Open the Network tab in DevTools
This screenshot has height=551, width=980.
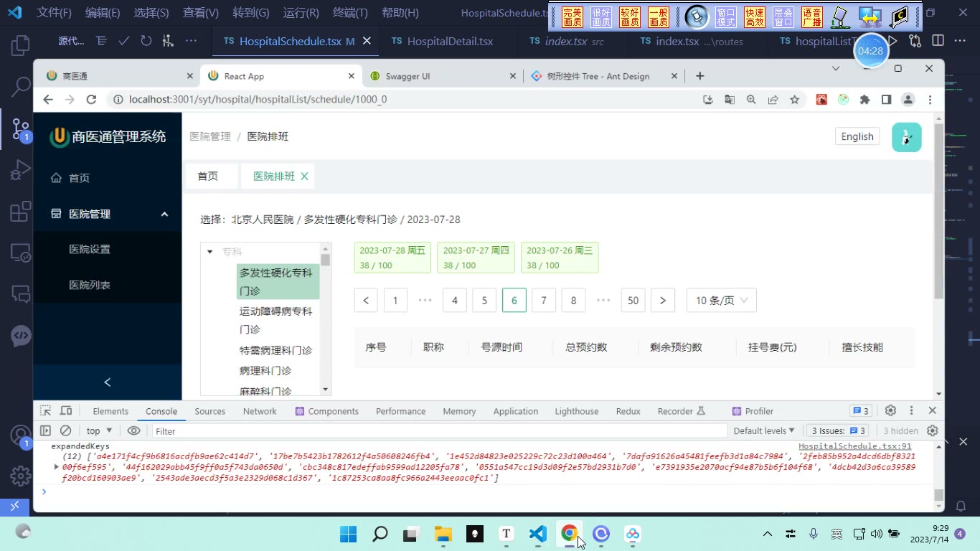(260, 411)
